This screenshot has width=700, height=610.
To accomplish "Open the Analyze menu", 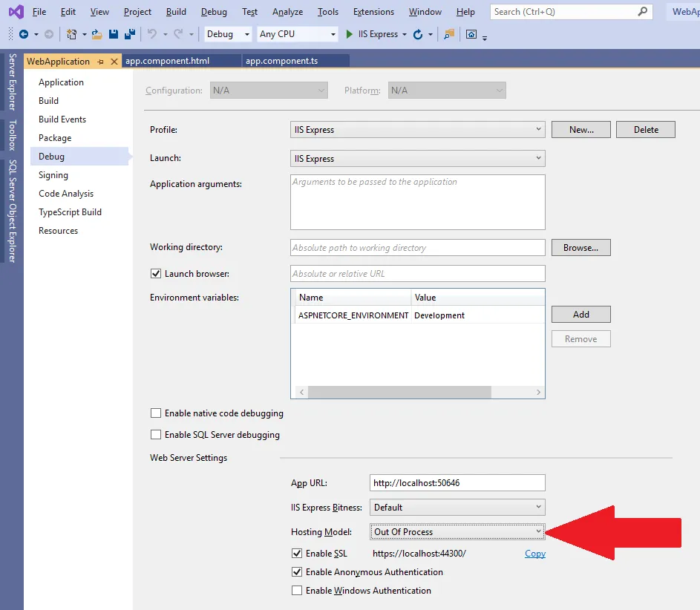I will pos(287,12).
